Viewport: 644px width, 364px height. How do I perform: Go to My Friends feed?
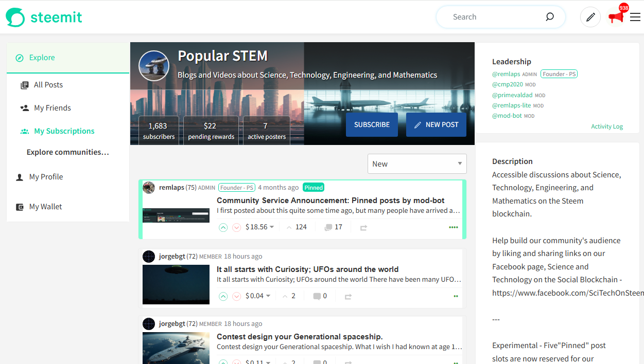click(x=53, y=108)
